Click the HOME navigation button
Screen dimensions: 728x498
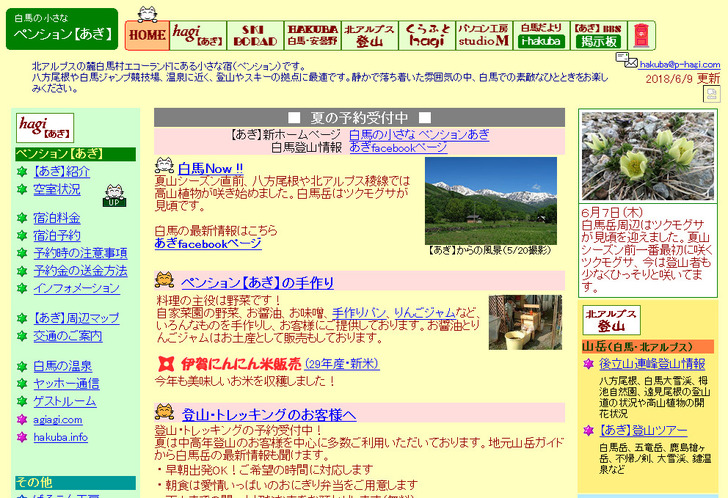coord(146,34)
